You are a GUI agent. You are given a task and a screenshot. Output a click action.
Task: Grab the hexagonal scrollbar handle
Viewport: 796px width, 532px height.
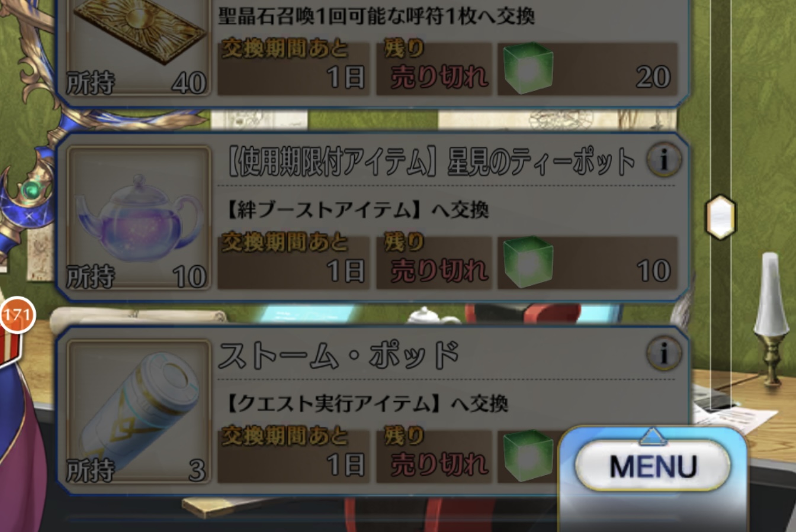pos(720,217)
